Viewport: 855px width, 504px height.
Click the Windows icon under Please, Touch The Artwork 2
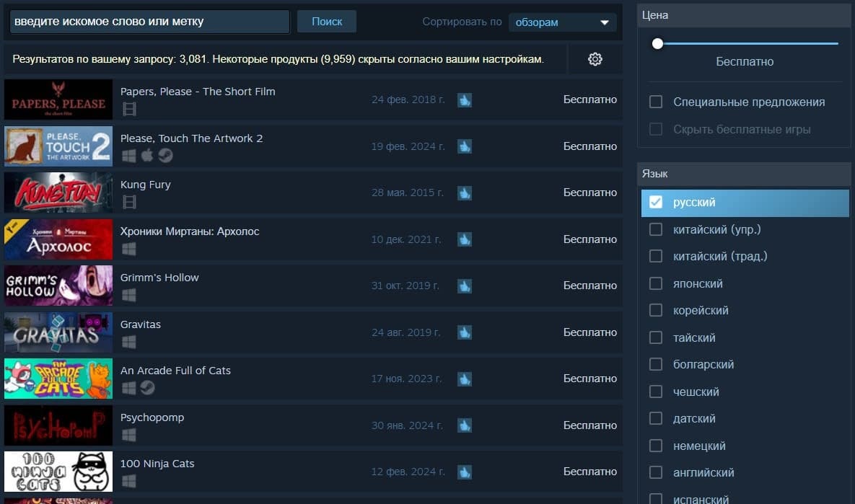(x=129, y=156)
